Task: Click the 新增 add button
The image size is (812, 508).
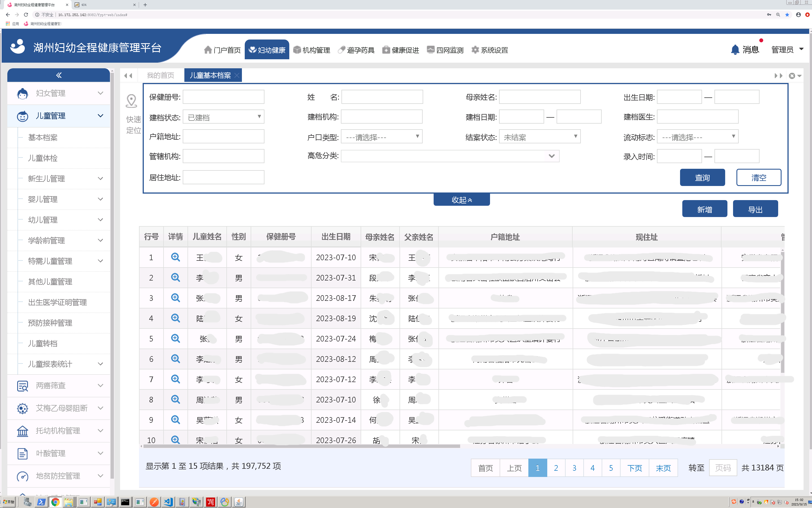Action: pos(705,209)
